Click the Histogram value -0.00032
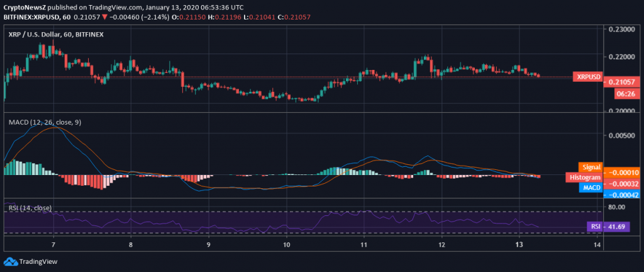644x272 pixels. pyautogui.click(x=623, y=184)
